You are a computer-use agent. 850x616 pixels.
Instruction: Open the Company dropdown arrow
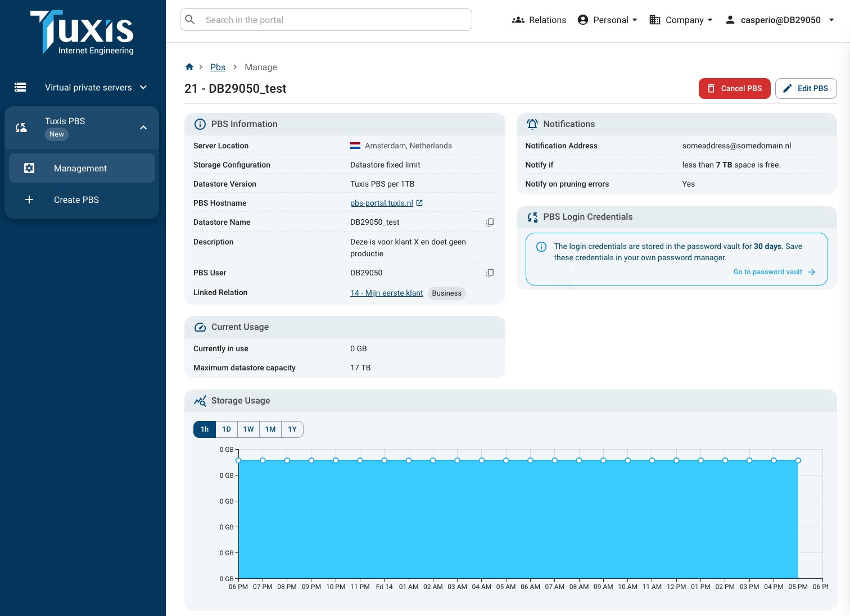click(710, 20)
